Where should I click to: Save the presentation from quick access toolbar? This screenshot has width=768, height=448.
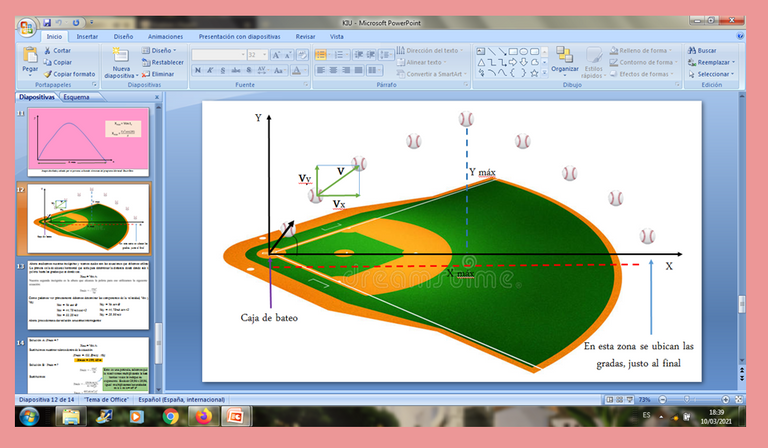click(47, 21)
